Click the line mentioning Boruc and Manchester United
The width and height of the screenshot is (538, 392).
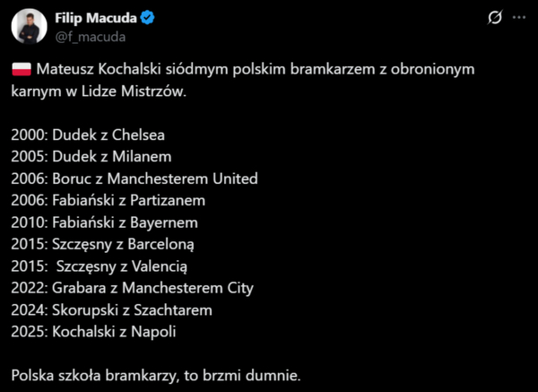pyautogui.click(x=134, y=179)
